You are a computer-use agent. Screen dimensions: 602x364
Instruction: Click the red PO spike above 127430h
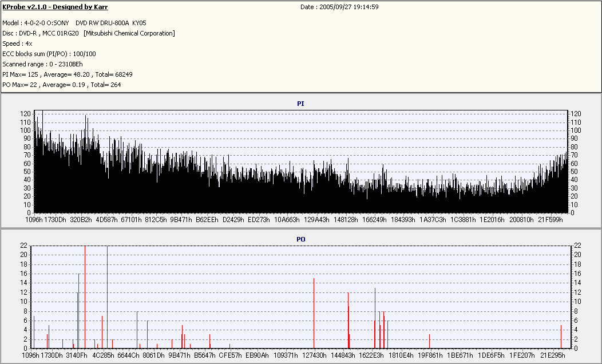314,312
